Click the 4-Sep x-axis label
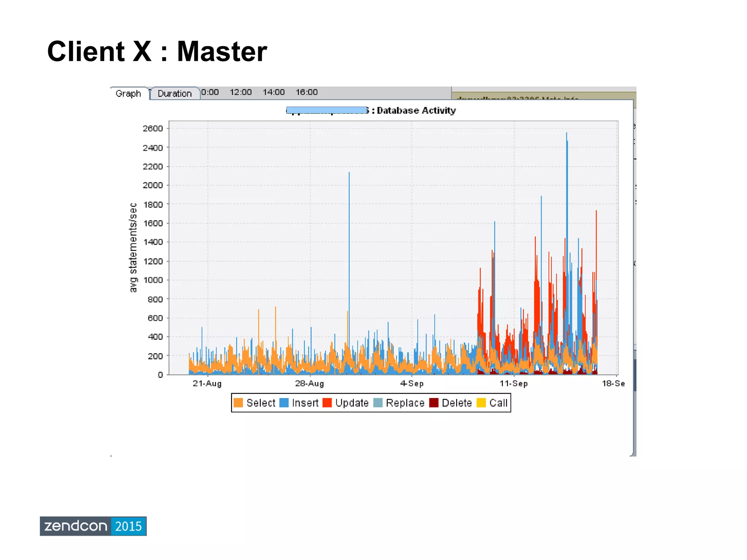The height and width of the screenshot is (560, 747). (x=412, y=383)
